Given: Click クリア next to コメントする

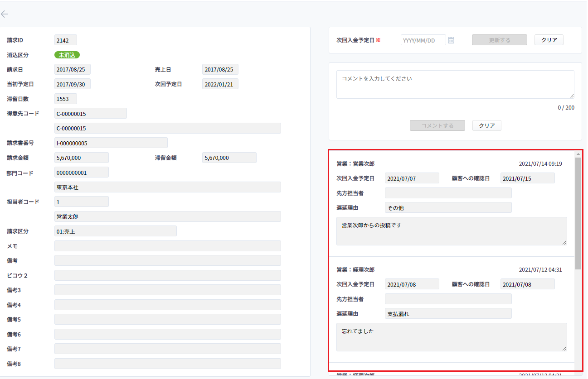Looking at the screenshot, I should (487, 125).
